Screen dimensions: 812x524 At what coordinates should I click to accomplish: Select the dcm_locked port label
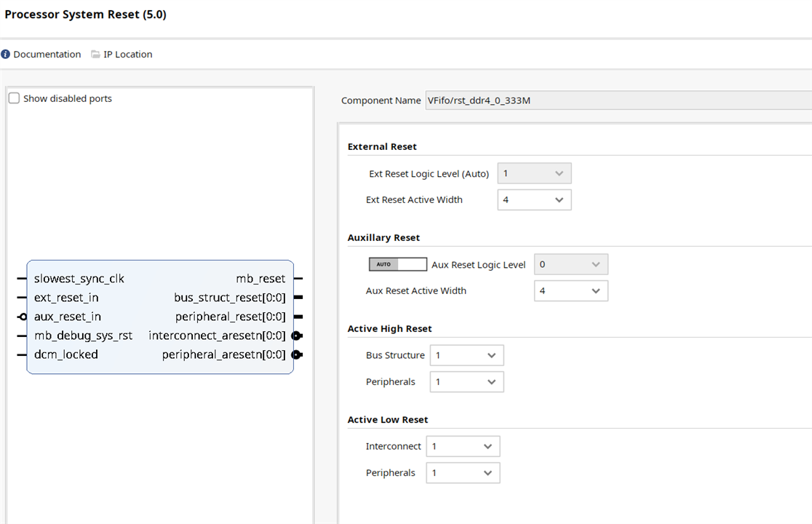click(x=66, y=354)
